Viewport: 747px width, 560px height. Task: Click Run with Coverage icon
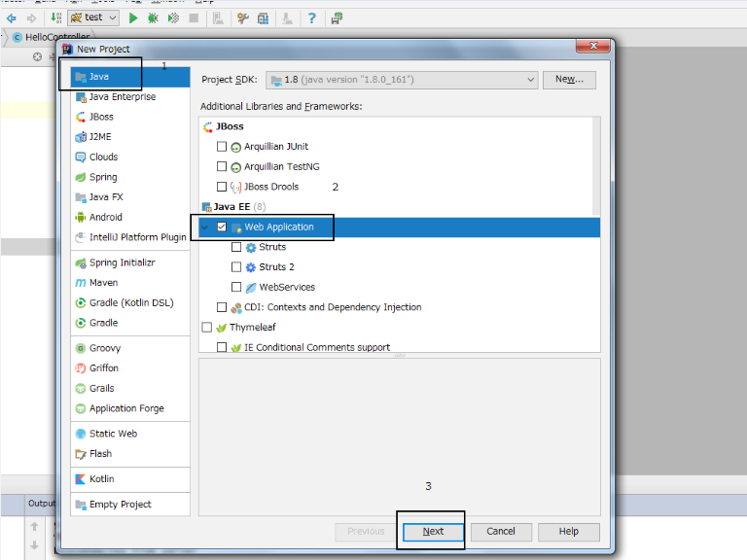[x=173, y=18]
